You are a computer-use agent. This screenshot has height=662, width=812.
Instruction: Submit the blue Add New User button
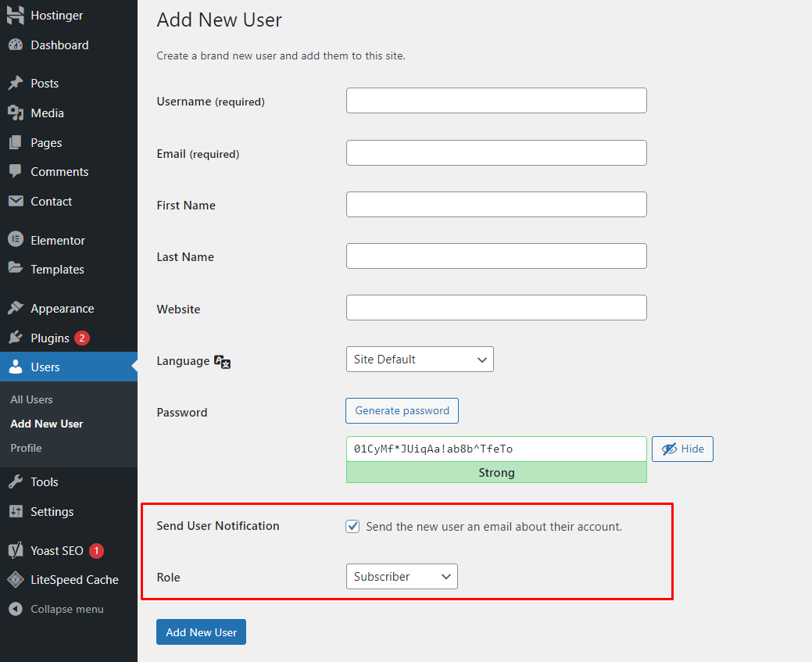coord(201,632)
